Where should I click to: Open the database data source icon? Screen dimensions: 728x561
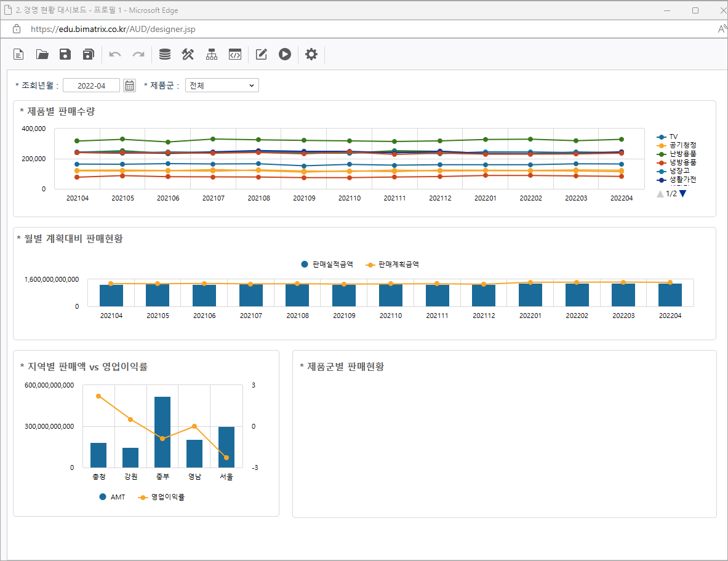coord(164,54)
